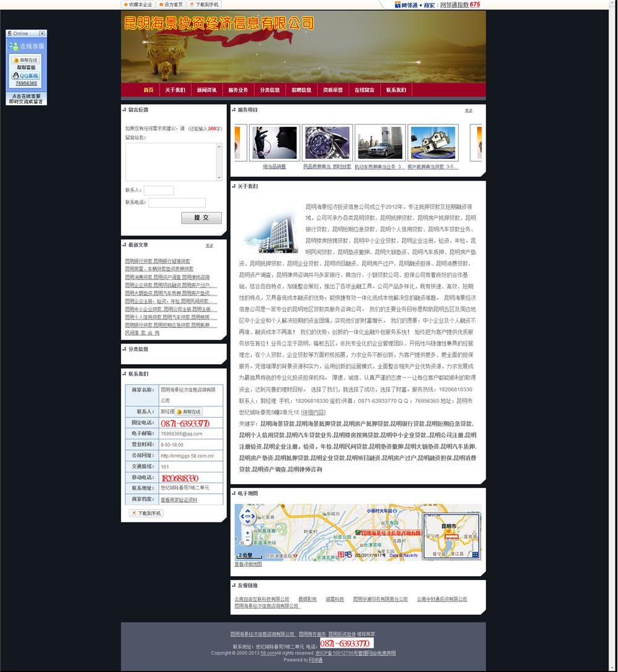The image size is (618, 672).
Task: Open 服务业务 navigation tab
Action: [x=238, y=90]
